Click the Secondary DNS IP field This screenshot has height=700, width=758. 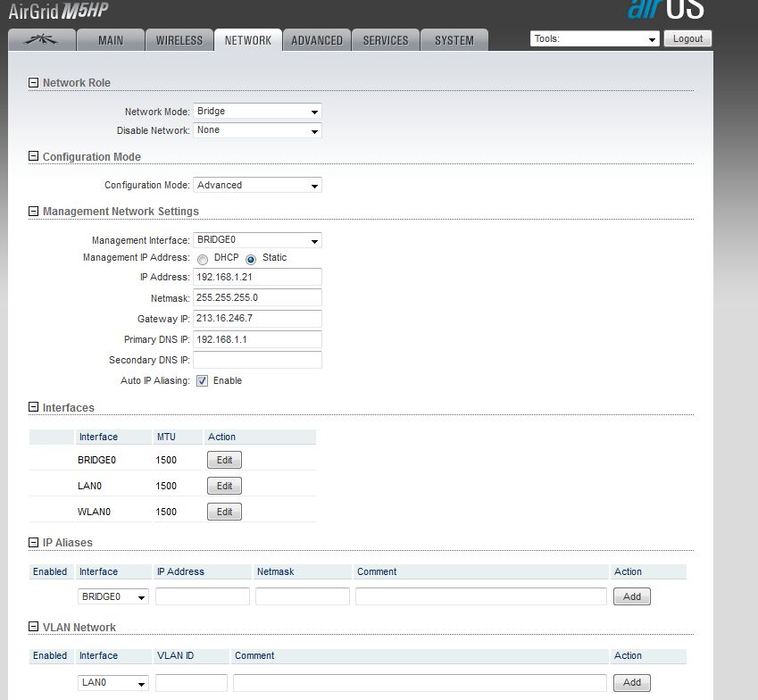(257, 360)
